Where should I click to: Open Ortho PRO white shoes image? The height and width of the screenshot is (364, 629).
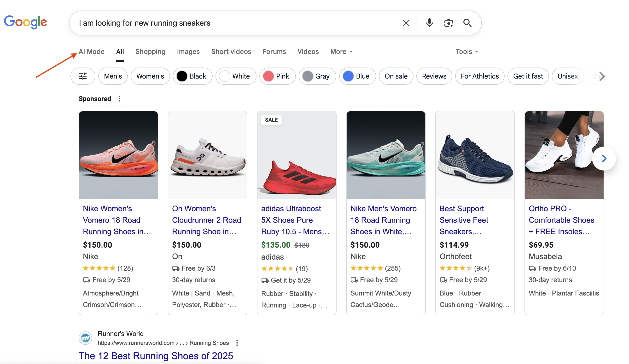(564, 155)
